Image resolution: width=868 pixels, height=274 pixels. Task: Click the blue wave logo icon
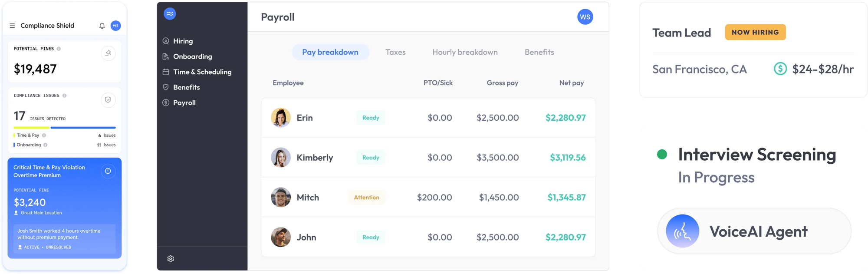click(x=170, y=14)
